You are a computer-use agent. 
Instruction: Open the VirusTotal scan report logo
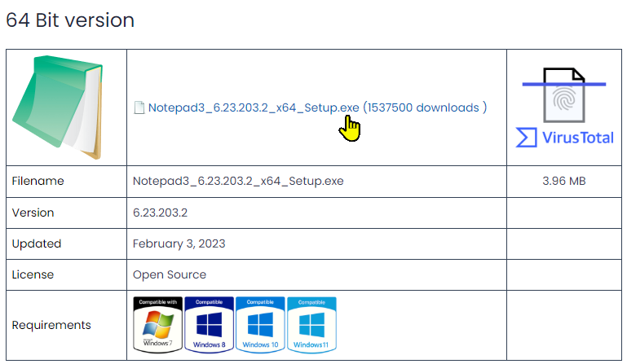tap(564, 107)
